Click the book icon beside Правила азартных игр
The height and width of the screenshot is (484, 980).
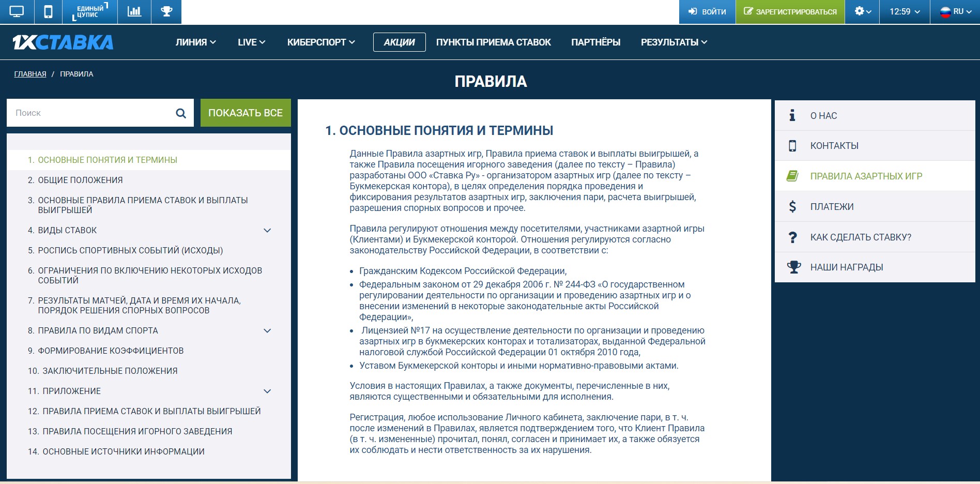click(792, 176)
